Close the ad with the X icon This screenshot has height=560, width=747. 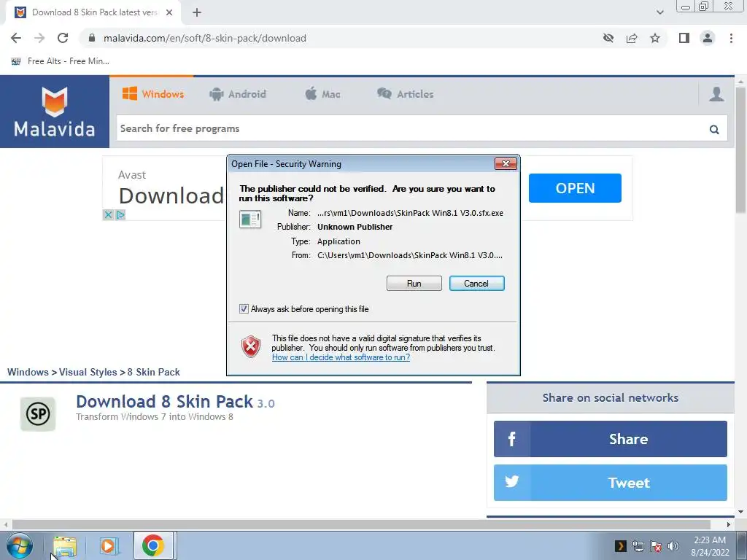(108, 215)
